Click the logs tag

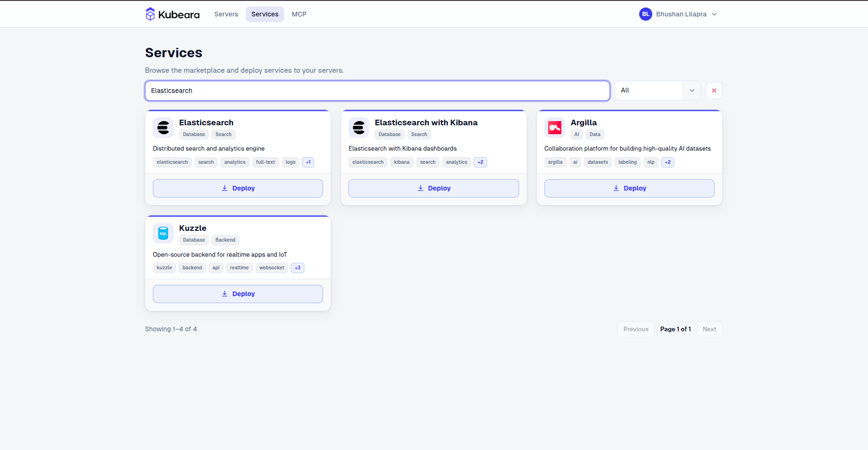pyautogui.click(x=291, y=162)
